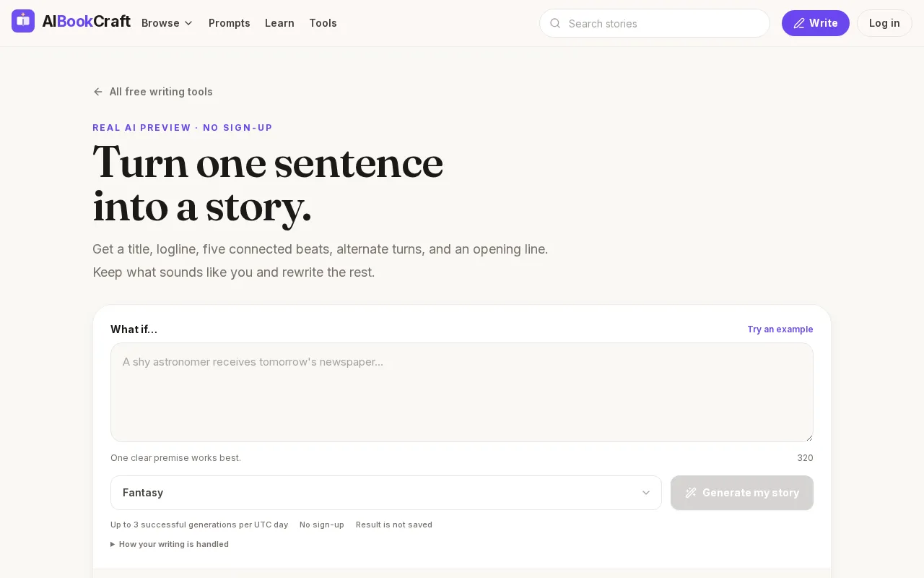Click the Log in button

click(x=884, y=23)
